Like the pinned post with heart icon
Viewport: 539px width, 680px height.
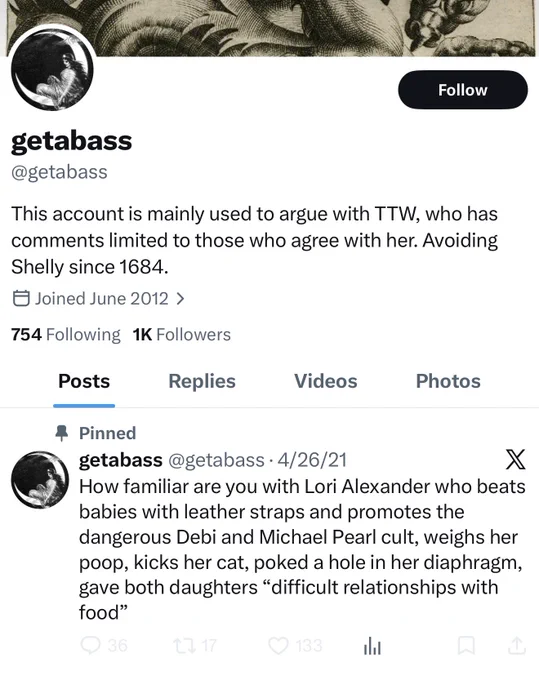278,645
